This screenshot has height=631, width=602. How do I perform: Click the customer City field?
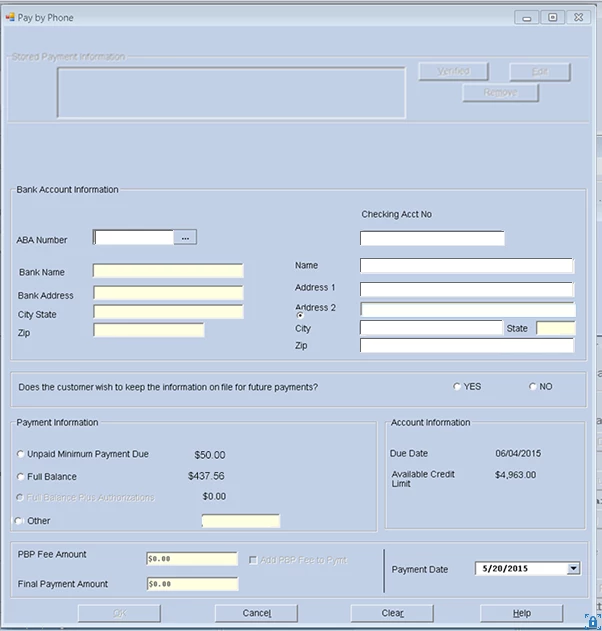(431, 328)
